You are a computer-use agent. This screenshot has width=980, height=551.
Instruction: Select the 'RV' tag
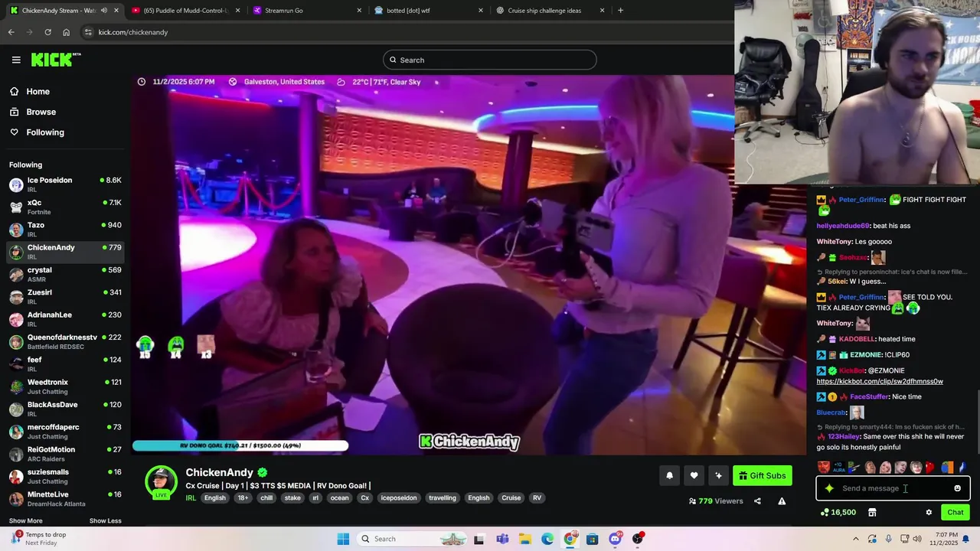537,498
